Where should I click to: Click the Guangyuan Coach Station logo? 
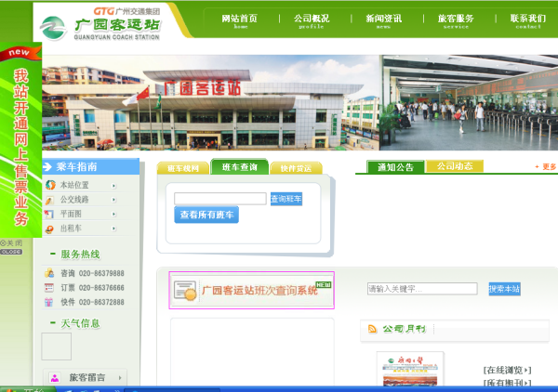(x=100, y=24)
